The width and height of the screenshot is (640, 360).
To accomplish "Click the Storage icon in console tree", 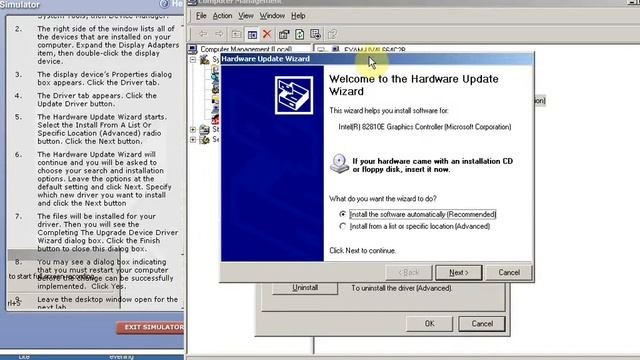I will [204, 130].
